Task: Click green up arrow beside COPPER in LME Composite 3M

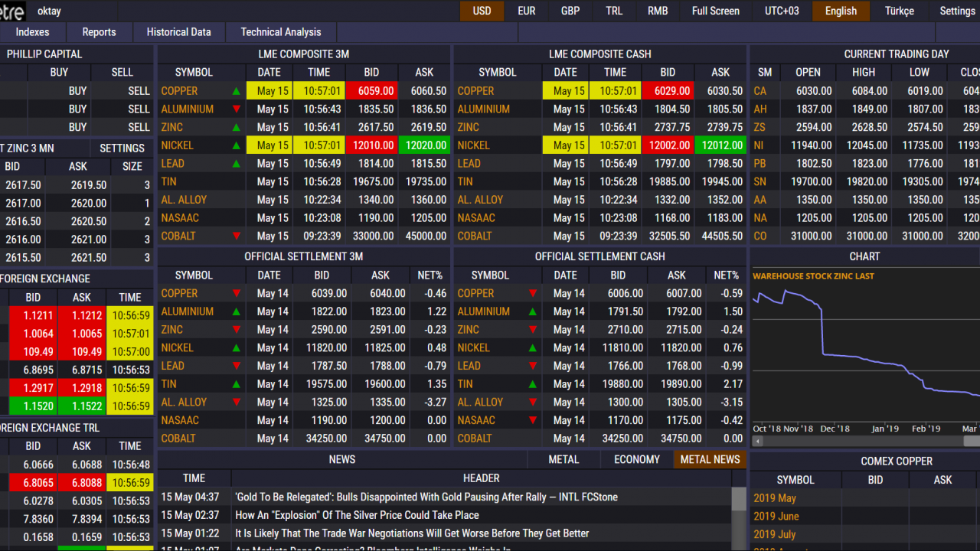Action: (237, 91)
